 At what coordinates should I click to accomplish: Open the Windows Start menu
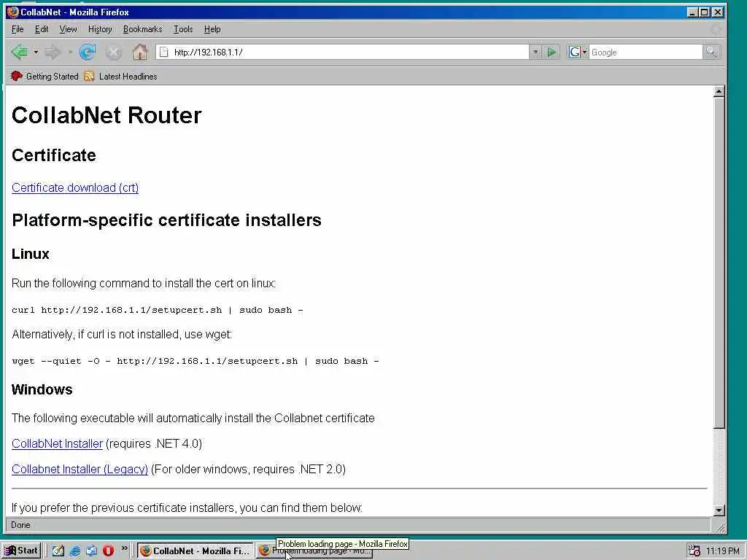(21, 551)
